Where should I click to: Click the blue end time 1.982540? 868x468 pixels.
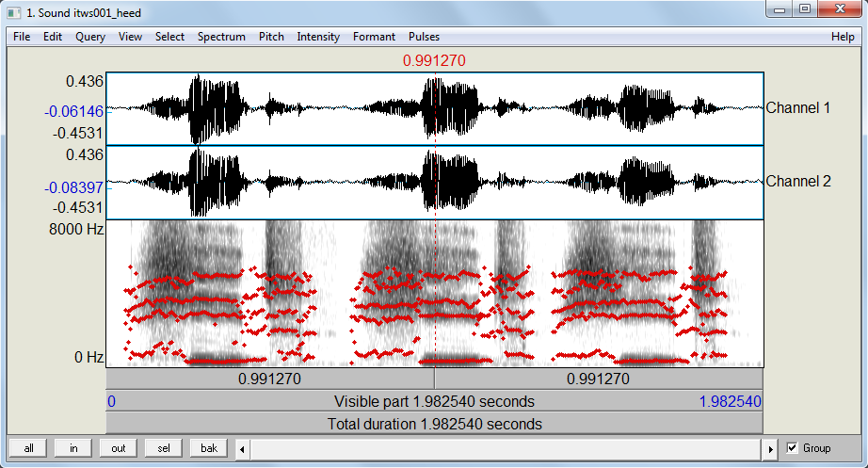[731, 401]
